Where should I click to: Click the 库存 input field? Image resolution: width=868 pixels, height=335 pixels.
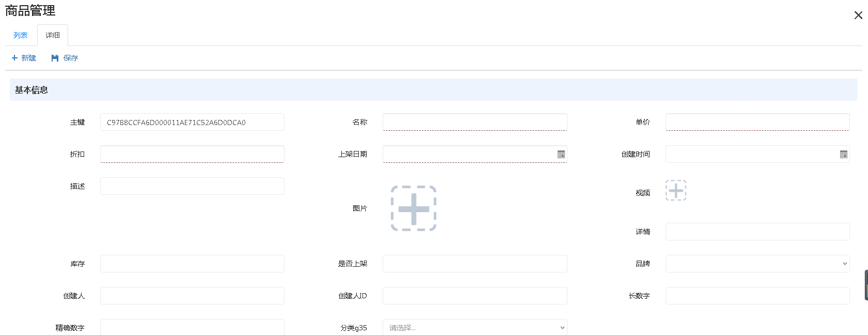(192, 264)
